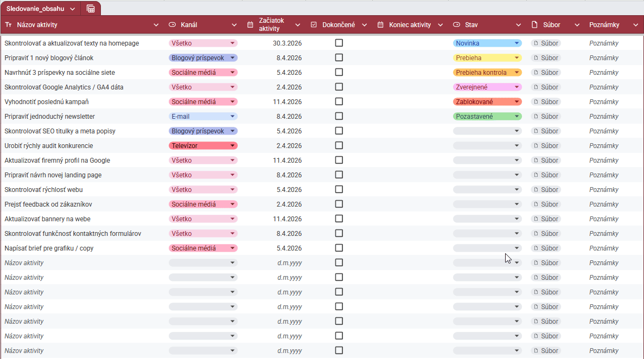Expand the Názov aktivity header dropdown arrow
Screen dimensions: 644x359
pos(156,24)
